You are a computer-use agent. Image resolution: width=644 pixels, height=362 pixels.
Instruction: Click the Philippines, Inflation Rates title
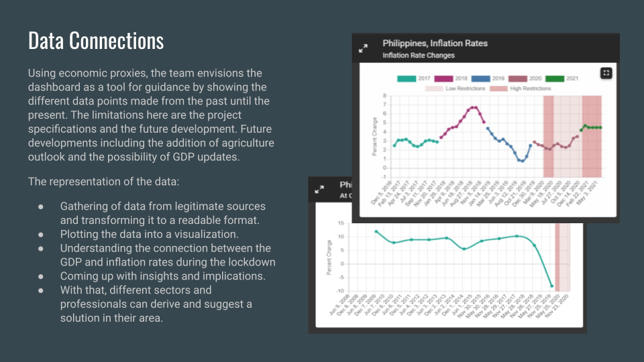pos(435,43)
